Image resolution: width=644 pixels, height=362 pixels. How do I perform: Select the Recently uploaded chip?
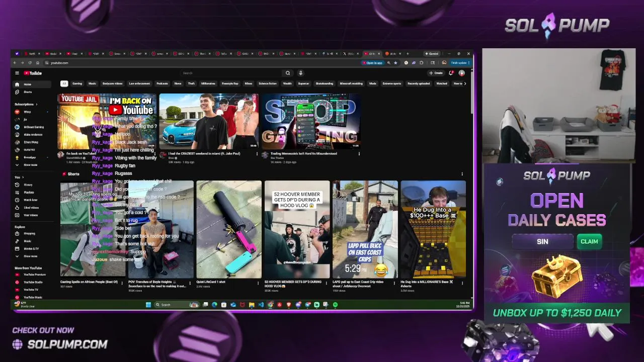pyautogui.click(x=419, y=83)
